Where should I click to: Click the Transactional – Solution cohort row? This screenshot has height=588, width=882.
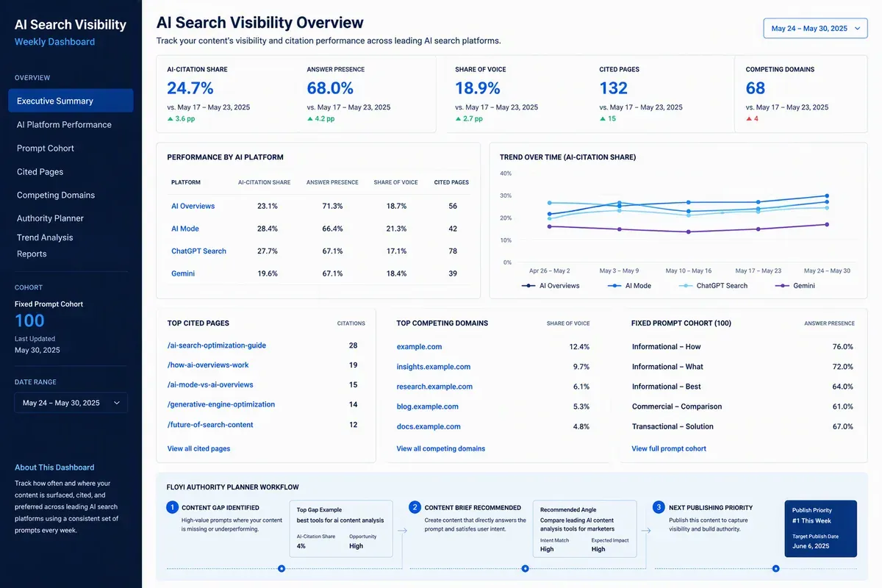click(742, 426)
